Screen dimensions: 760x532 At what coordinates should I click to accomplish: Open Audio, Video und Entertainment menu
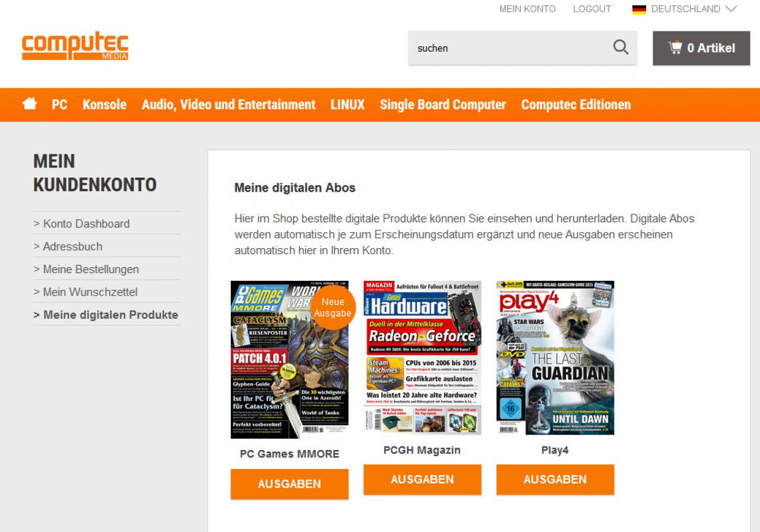point(229,104)
